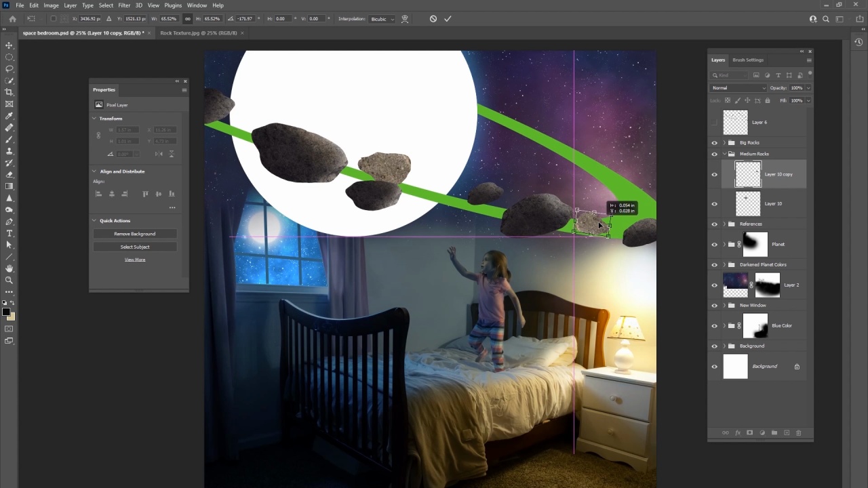
Task: Choose the Hand tool
Action: click(9, 268)
